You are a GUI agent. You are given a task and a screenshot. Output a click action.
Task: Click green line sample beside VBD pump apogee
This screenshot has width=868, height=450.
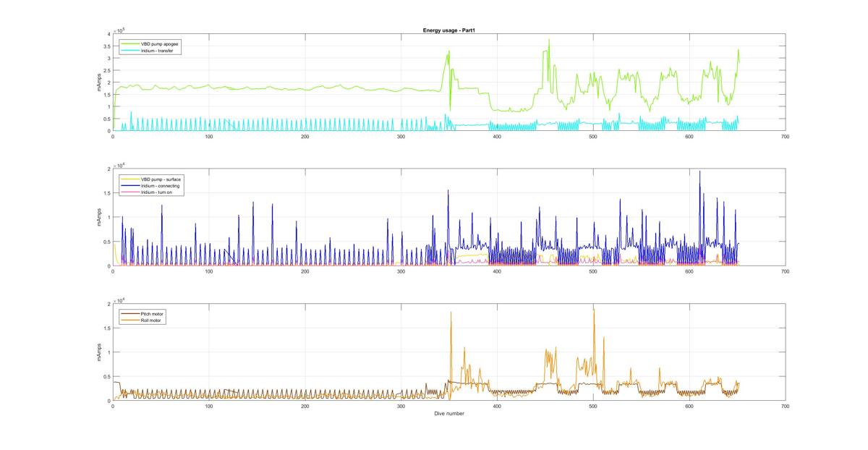pos(129,43)
